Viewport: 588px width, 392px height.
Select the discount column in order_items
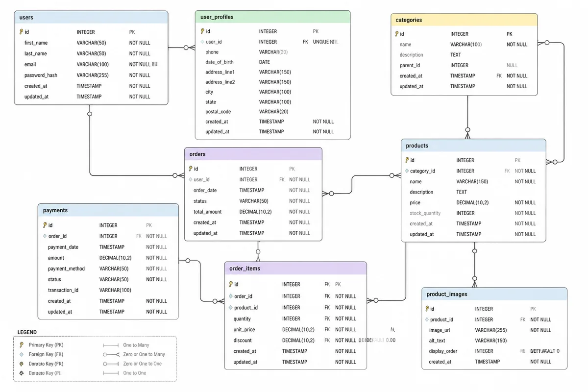click(243, 340)
